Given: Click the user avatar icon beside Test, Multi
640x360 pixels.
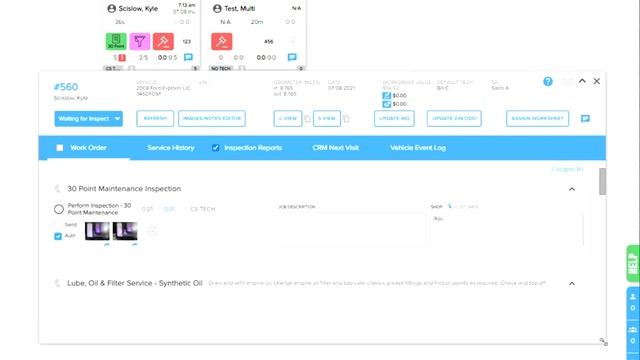Looking at the screenshot, I should [x=217, y=9].
